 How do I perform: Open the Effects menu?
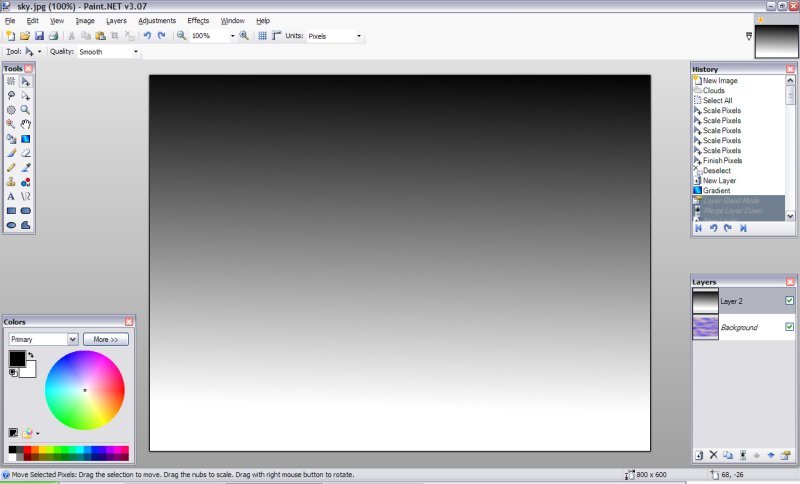tap(198, 20)
